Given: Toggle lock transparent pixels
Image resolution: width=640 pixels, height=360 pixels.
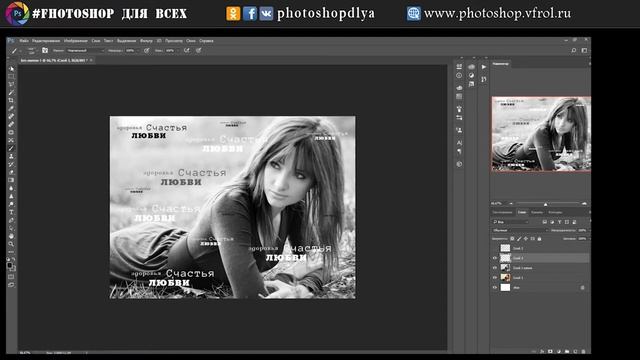Looking at the screenshot, I should [512, 239].
